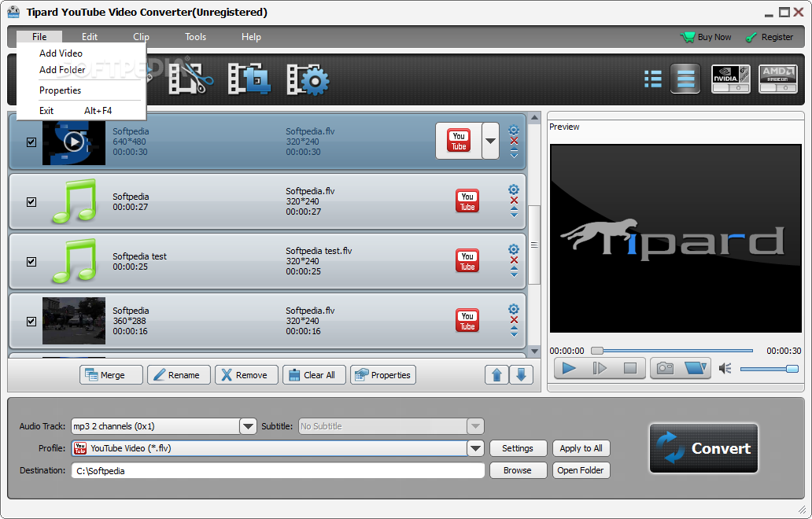Click Open Folder button

[x=581, y=470]
